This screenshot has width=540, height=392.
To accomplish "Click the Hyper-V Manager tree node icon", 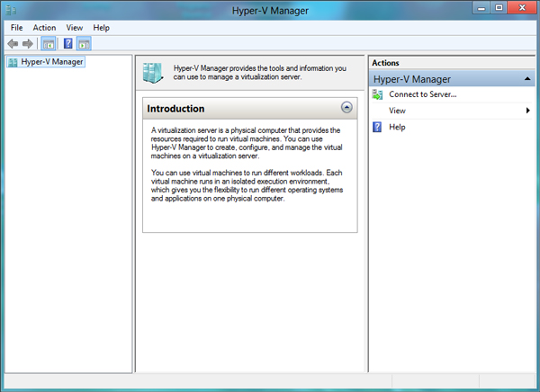I will [x=13, y=62].
